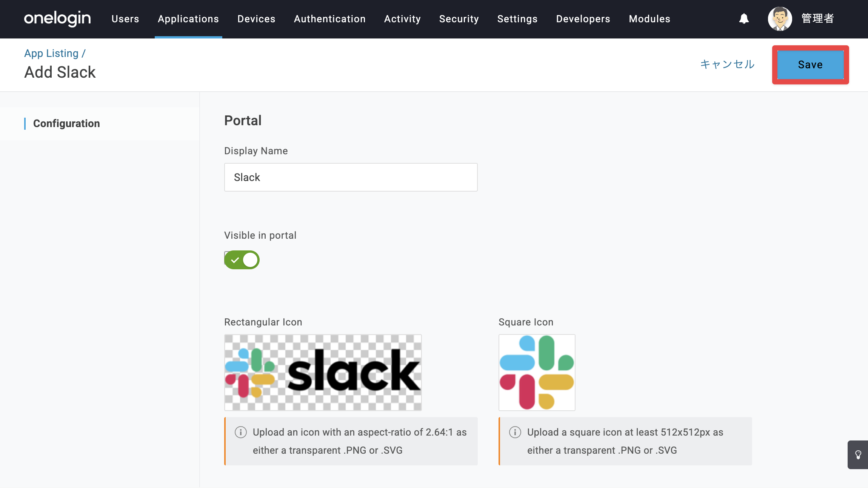Viewport: 868px width, 488px height.
Task: Click the Save button
Action: click(810, 65)
